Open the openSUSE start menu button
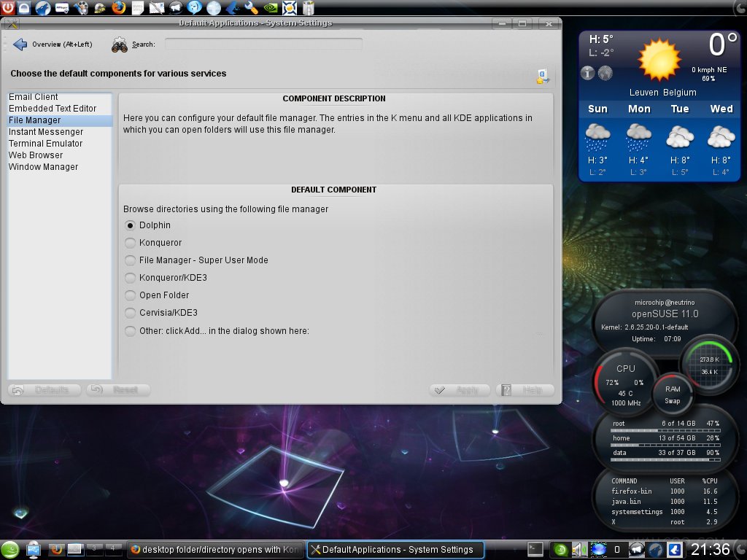Viewport: 747px width, 560px height. pyautogui.click(x=9, y=550)
